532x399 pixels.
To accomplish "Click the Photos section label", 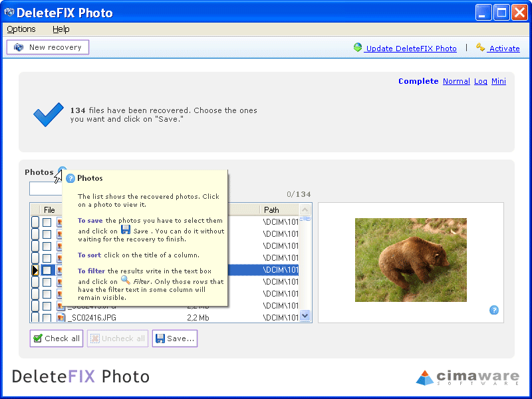I will tap(39, 172).
